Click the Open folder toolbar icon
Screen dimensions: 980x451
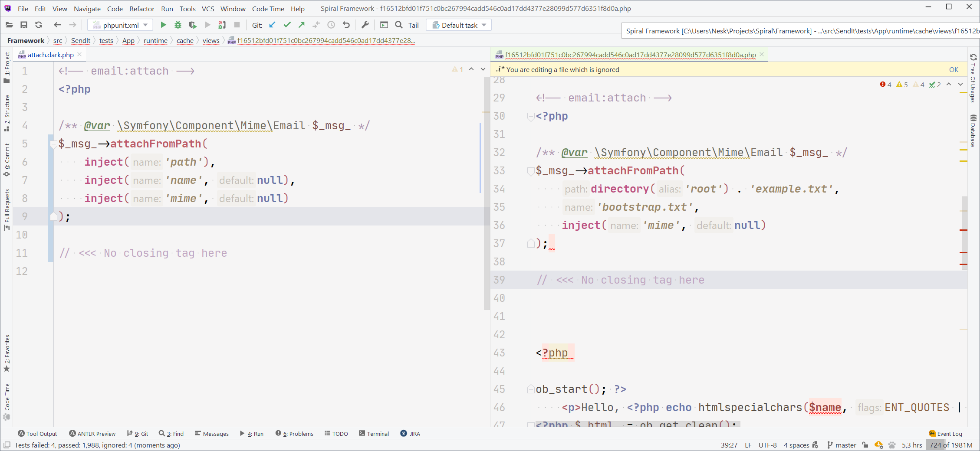click(x=9, y=25)
